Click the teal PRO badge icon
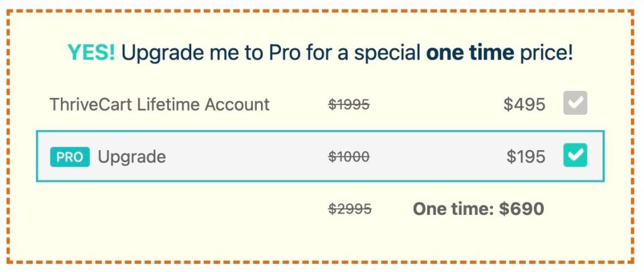Viewport: 644px width, 272px height. pyautogui.click(x=70, y=156)
